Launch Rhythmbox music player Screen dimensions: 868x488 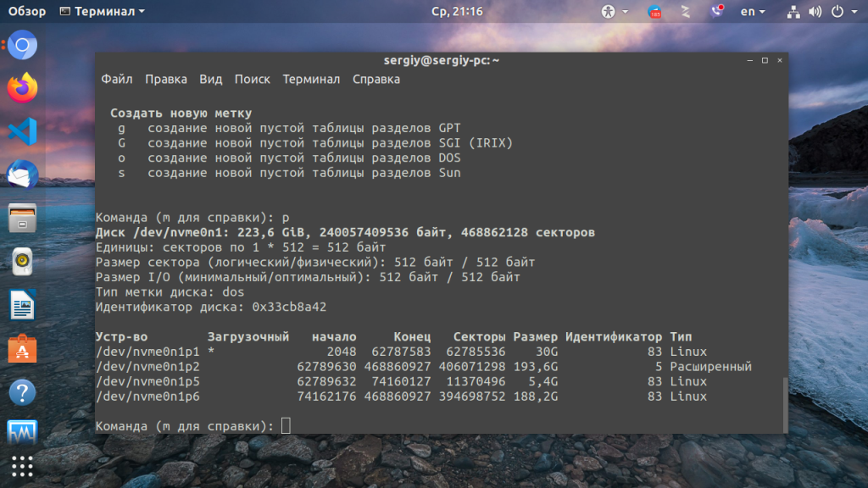point(23,261)
